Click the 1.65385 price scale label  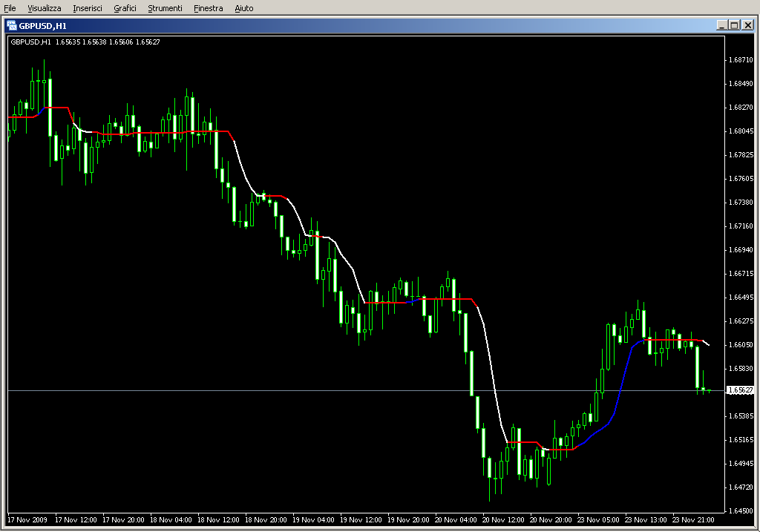(x=741, y=416)
